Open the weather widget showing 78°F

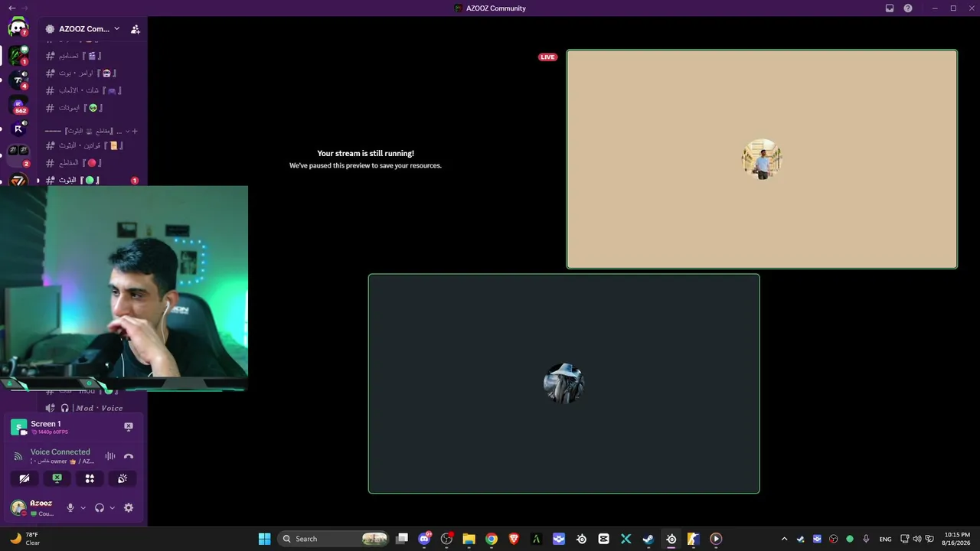click(24, 539)
